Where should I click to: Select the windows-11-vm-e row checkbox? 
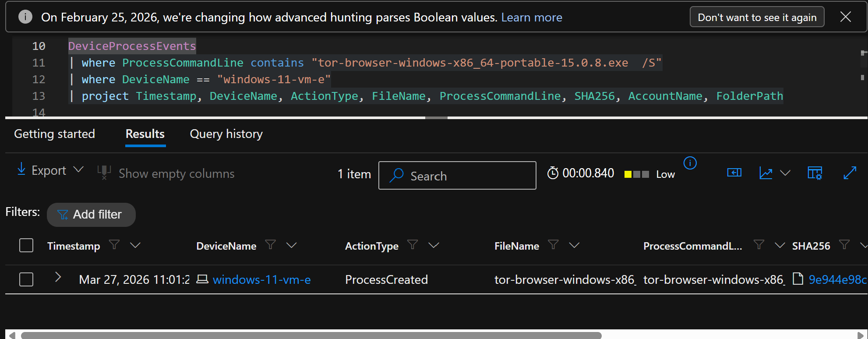click(x=26, y=279)
